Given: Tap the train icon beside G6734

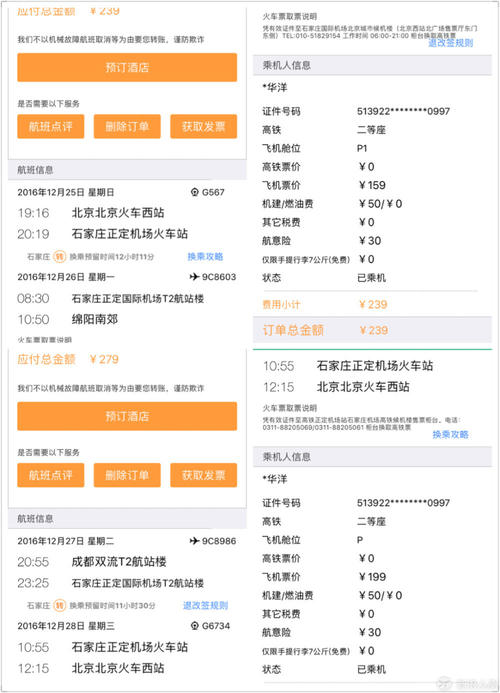Looking at the screenshot, I should point(195,626).
